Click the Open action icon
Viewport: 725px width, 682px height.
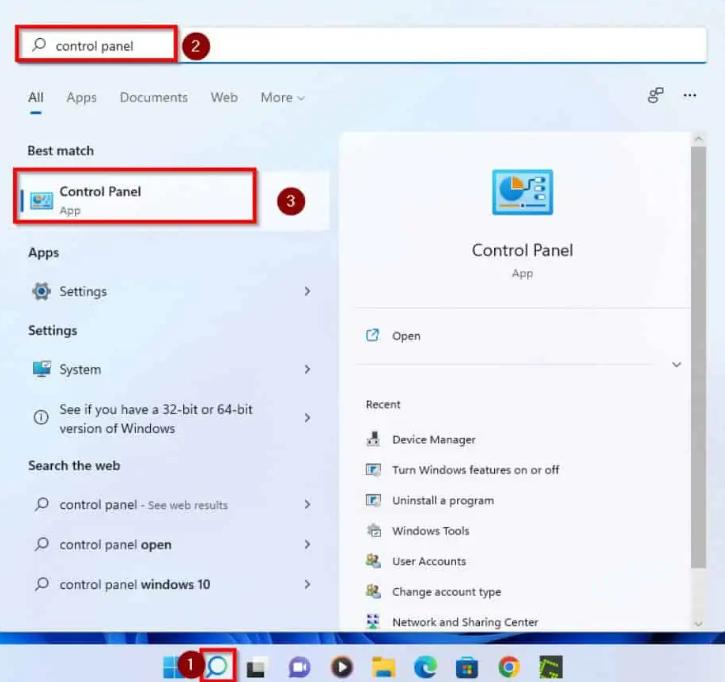pos(372,335)
